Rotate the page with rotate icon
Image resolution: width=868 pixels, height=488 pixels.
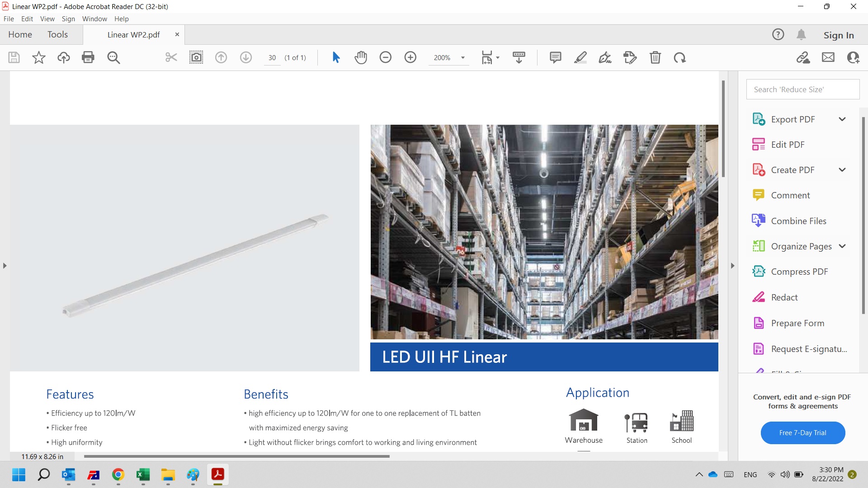pyautogui.click(x=679, y=57)
